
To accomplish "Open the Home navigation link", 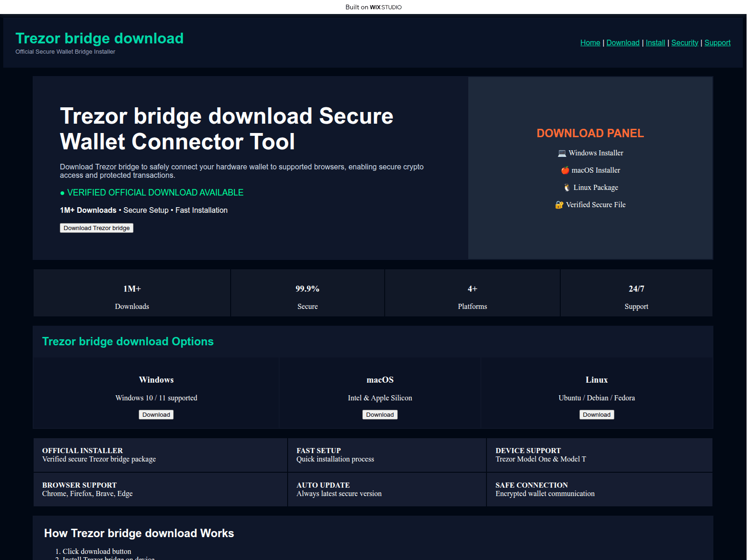I will [x=590, y=42].
